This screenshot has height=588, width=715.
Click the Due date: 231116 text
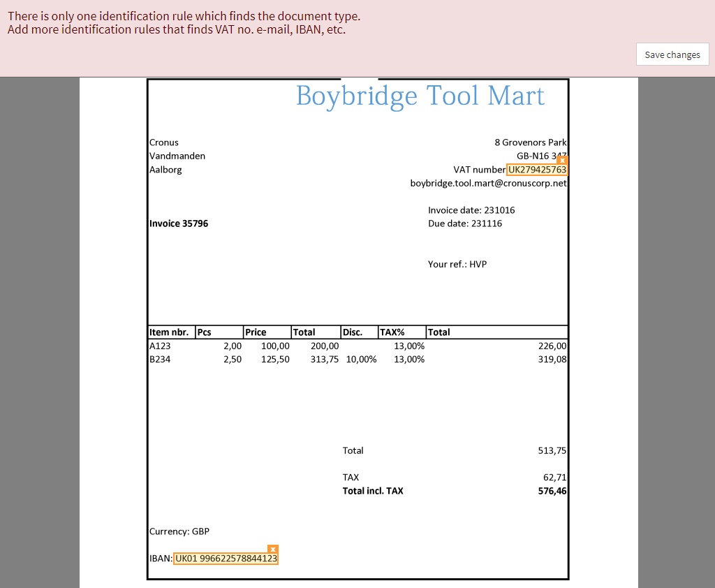[x=465, y=223]
